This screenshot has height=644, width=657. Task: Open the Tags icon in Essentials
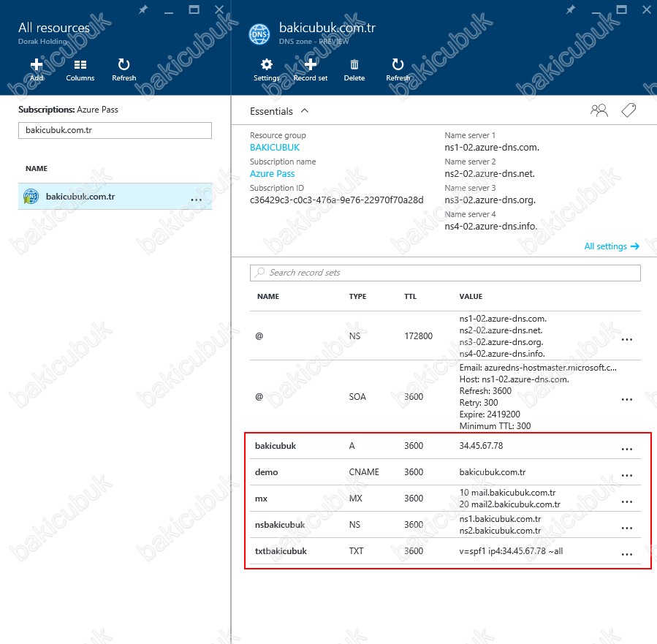[628, 110]
